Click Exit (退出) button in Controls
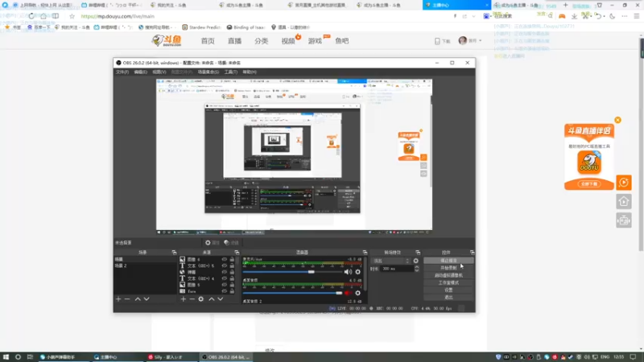The height and width of the screenshot is (362, 644). [x=448, y=297]
